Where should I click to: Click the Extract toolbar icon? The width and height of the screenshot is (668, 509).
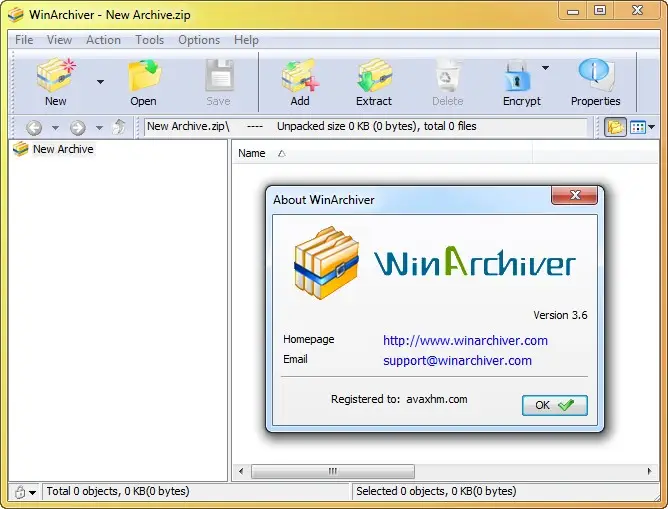tap(374, 75)
